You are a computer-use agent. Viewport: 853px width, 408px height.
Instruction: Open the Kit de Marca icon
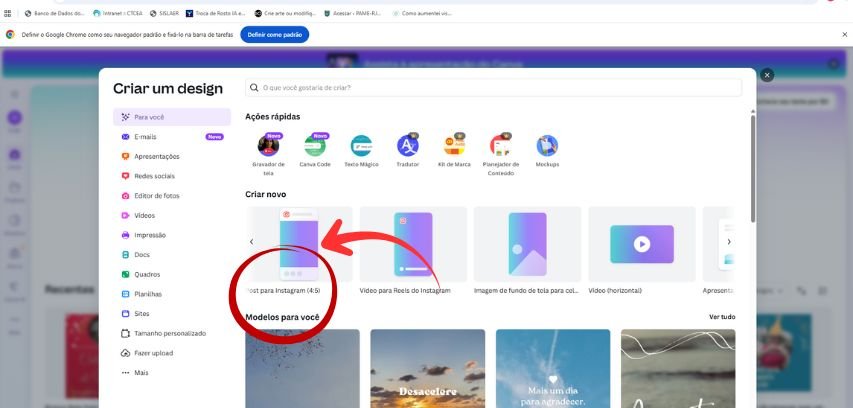pos(455,147)
